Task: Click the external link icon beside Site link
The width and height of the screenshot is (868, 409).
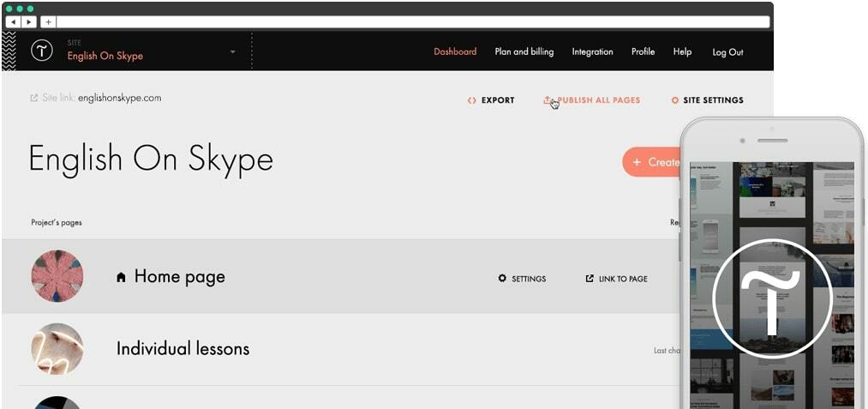Action: click(x=33, y=98)
